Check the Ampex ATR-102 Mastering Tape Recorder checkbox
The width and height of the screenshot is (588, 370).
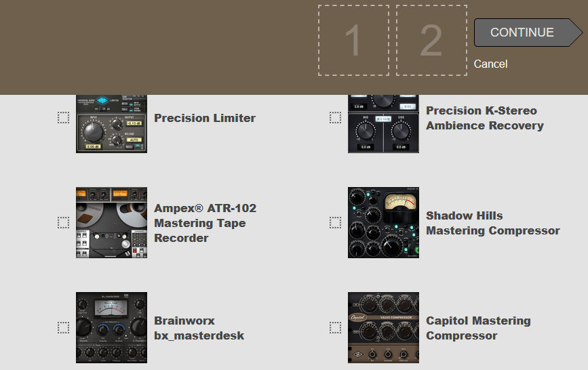pos(63,223)
